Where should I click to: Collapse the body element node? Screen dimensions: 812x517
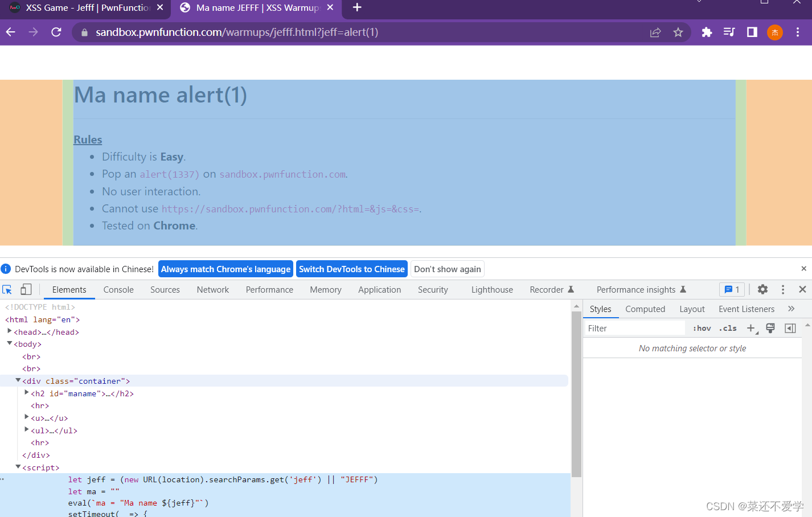(x=9, y=343)
